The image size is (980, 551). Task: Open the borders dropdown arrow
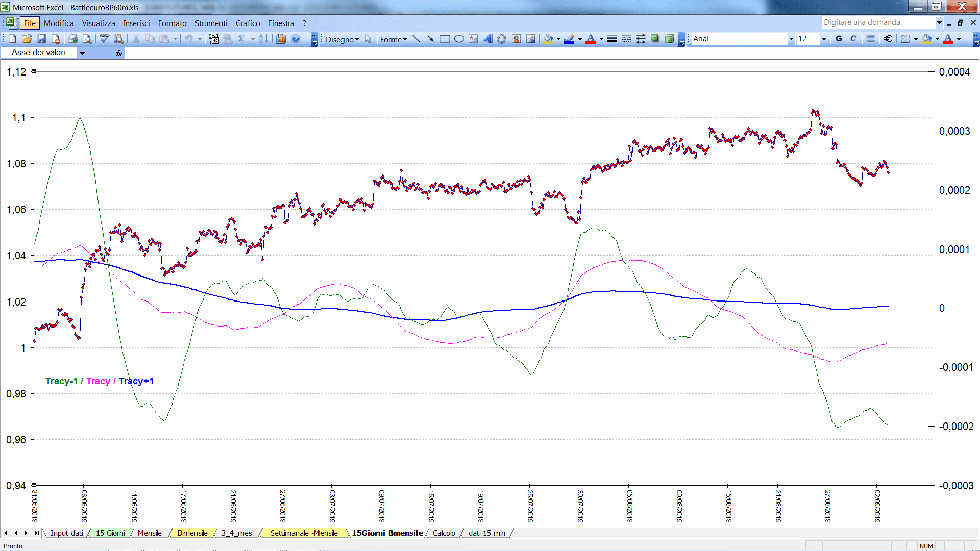coord(916,39)
